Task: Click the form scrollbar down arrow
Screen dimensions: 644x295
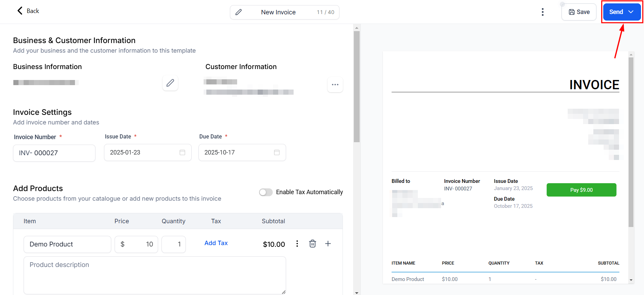Action: [357, 293]
